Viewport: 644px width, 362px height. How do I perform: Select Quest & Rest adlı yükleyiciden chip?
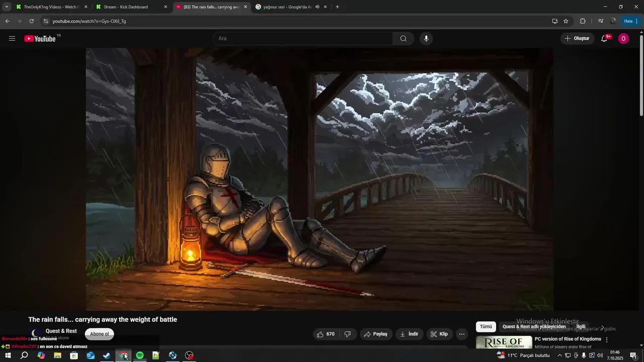tap(534, 327)
